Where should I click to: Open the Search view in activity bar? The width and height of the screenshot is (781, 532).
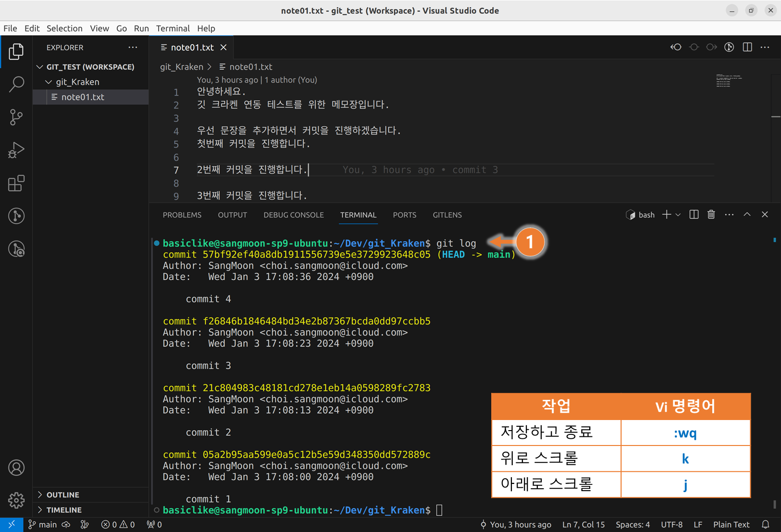(x=16, y=84)
